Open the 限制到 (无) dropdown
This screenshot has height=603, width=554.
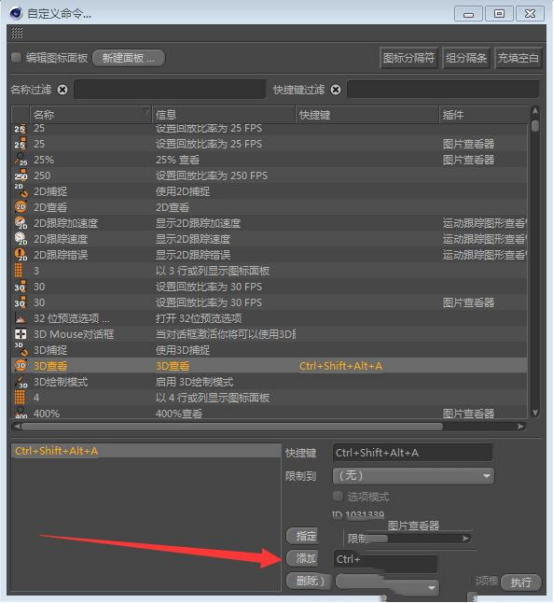pos(413,476)
